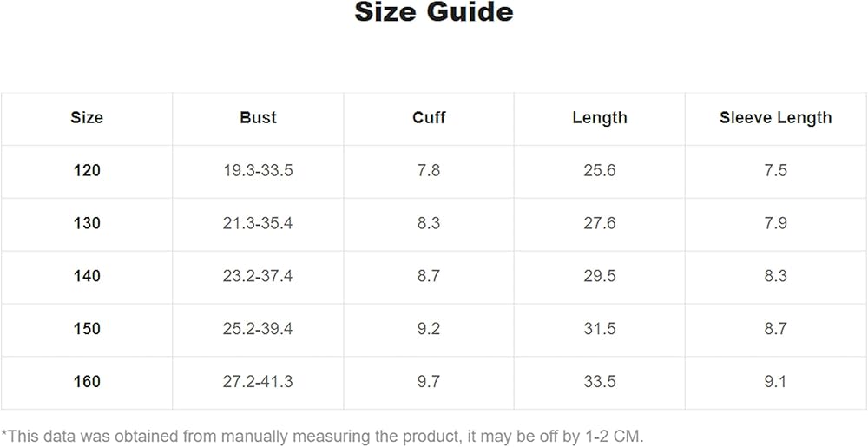Click the Bust column header

[258, 118]
